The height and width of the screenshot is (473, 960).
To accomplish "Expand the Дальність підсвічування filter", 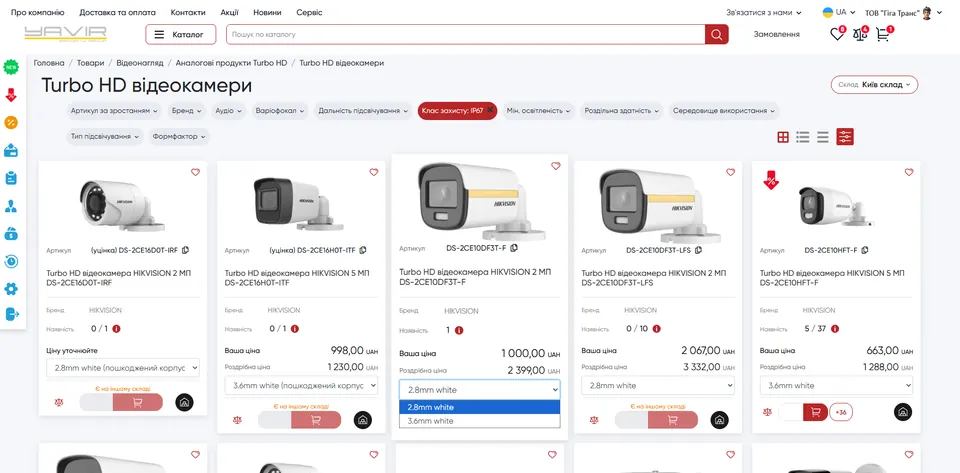I will point(362,111).
